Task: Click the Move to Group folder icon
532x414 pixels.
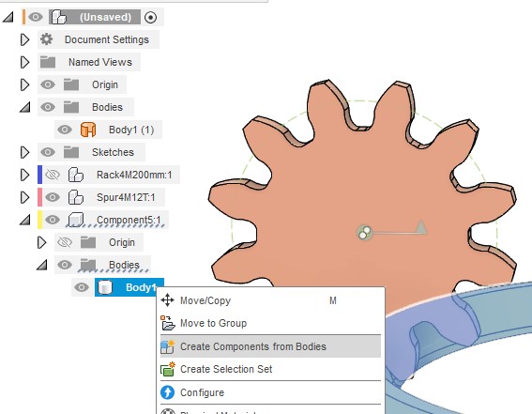Action: 168,323
